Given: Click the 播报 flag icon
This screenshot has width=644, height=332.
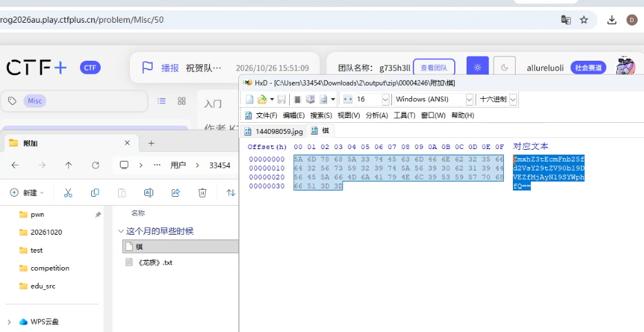Looking at the screenshot, I should coord(148,68).
